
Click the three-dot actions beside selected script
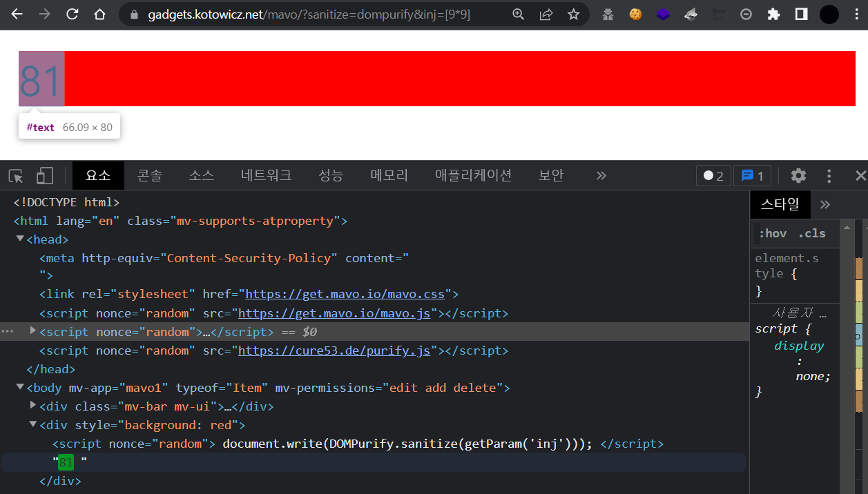(x=8, y=332)
